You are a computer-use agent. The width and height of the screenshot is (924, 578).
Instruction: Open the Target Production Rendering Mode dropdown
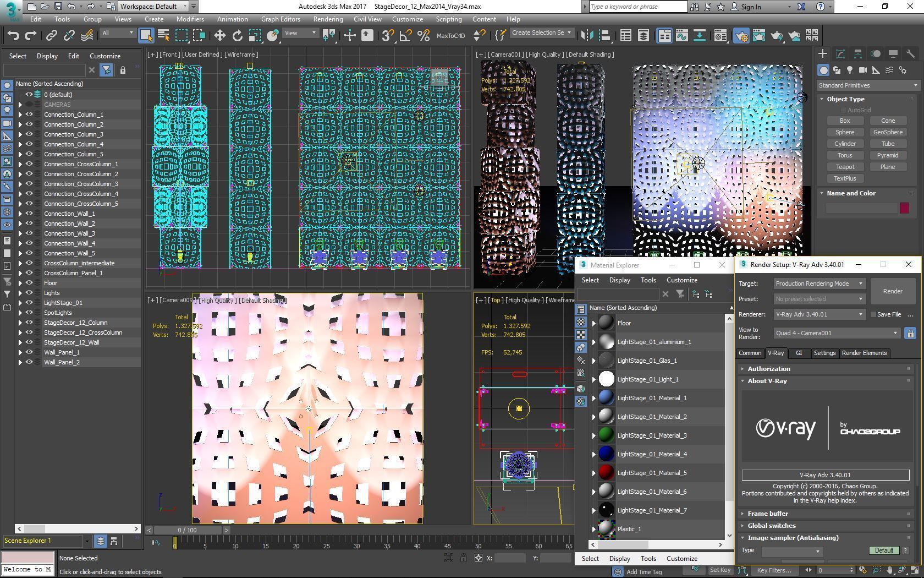tap(820, 283)
